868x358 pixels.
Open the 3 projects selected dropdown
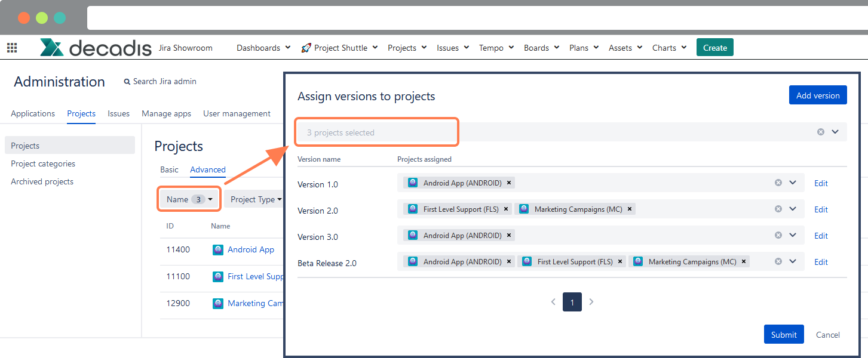point(835,131)
